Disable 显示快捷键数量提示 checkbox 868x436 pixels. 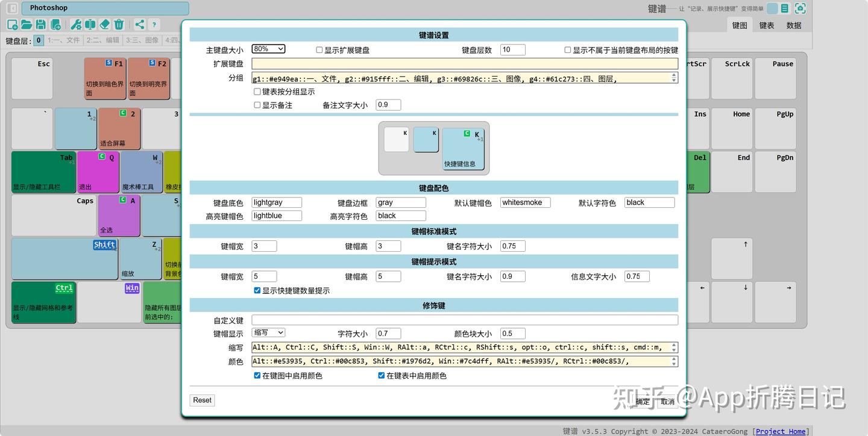coord(257,290)
